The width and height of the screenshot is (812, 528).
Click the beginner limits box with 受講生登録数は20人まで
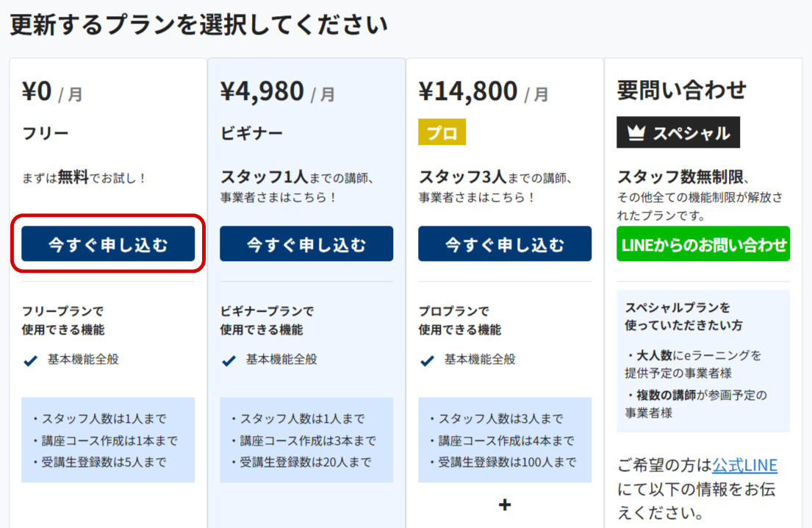306,440
